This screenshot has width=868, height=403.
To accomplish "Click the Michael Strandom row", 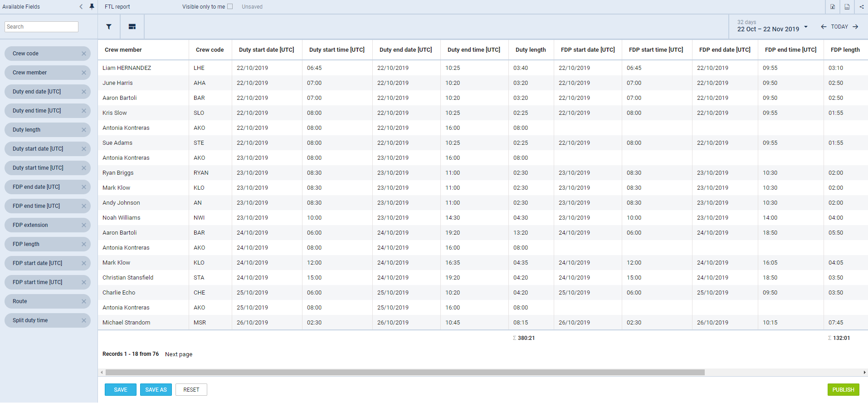I will pyautogui.click(x=483, y=323).
